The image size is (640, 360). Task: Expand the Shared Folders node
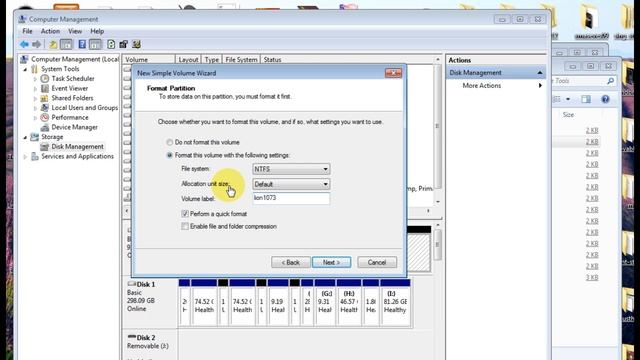pyautogui.click(x=36, y=98)
